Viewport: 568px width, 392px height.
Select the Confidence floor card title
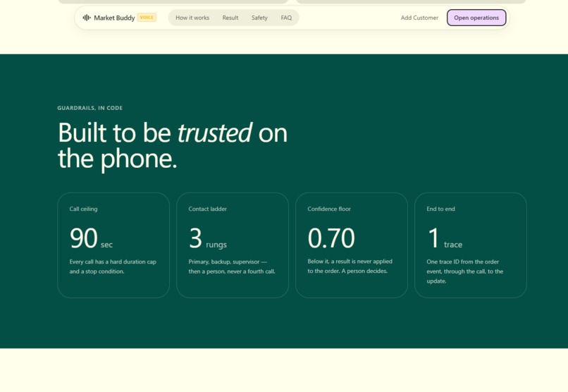pyautogui.click(x=329, y=209)
